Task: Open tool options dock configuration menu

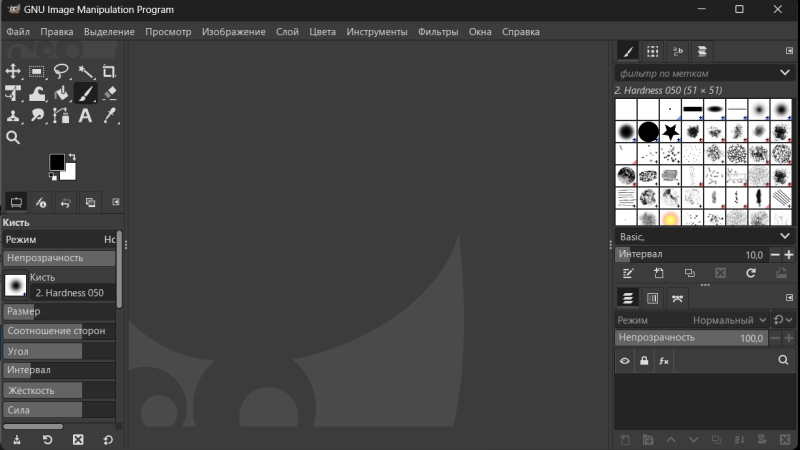Action: 116,202
